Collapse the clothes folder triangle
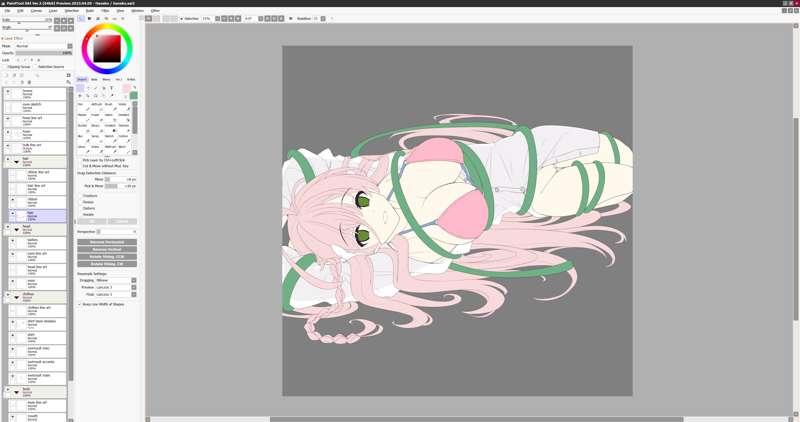This screenshot has width=800, height=422. (16, 297)
